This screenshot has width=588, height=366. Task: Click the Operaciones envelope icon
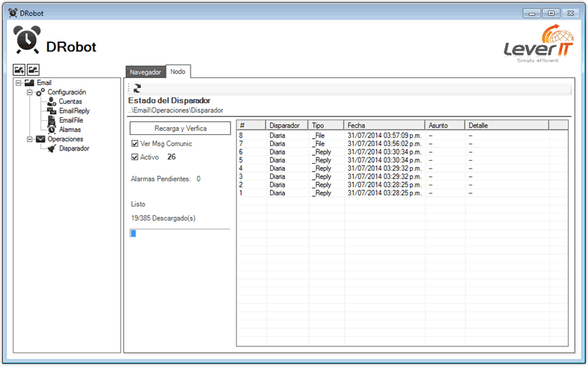pyautogui.click(x=40, y=139)
